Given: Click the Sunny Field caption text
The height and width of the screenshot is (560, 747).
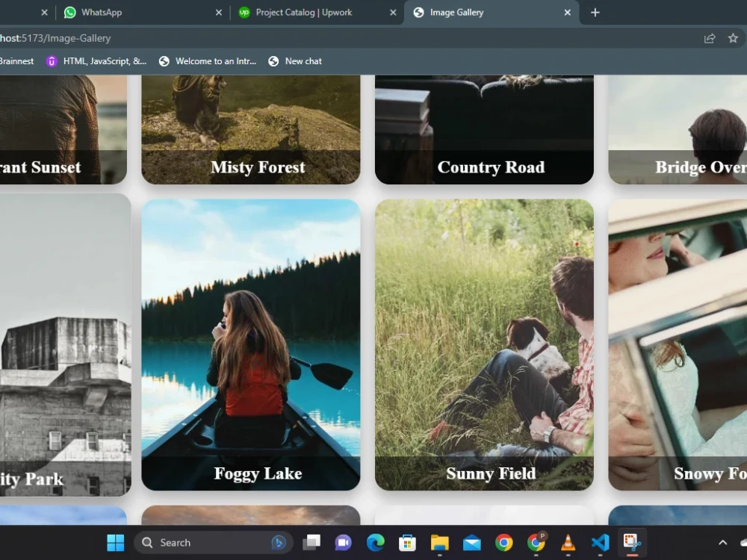Looking at the screenshot, I should [x=491, y=473].
